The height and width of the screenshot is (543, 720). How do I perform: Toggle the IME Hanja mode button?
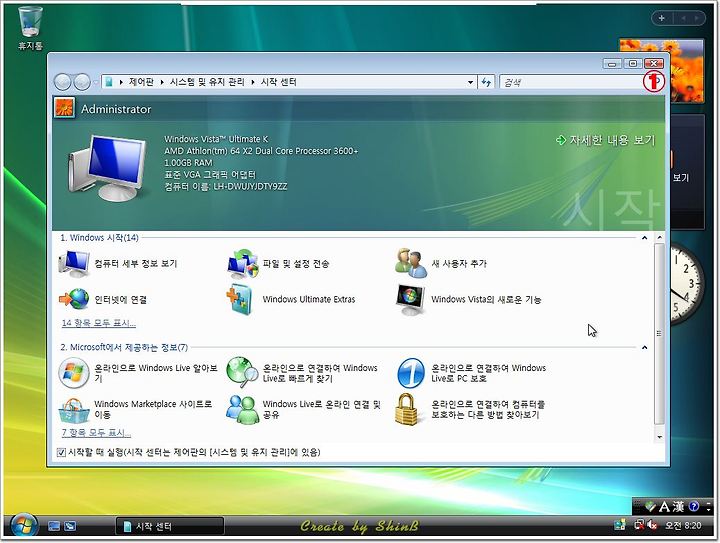pos(679,507)
